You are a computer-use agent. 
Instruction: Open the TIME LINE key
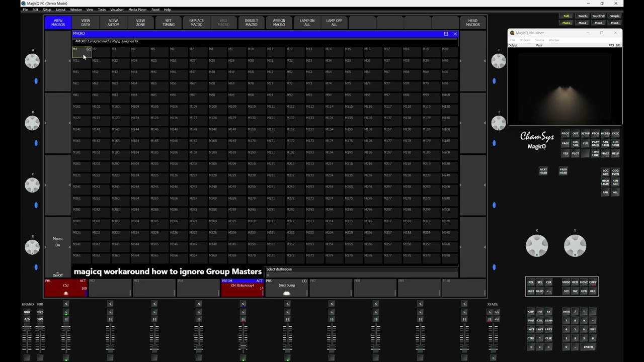tap(595, 153)
